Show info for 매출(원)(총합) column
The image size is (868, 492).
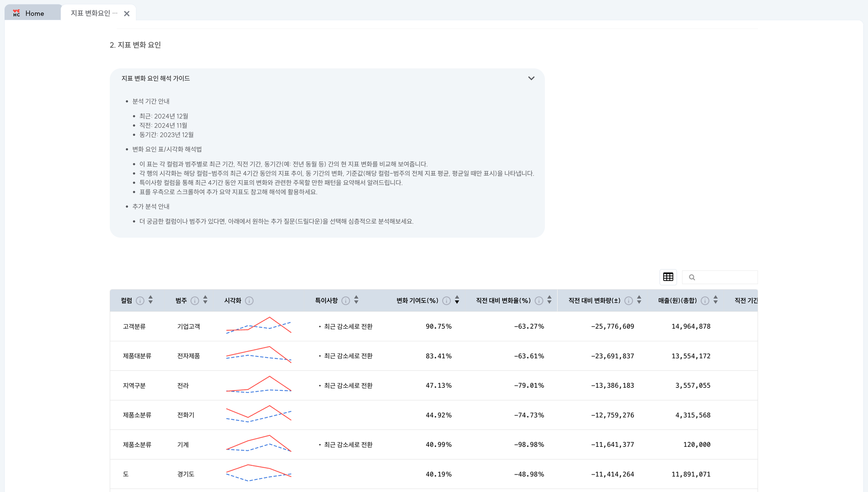(x=705, y=300)
